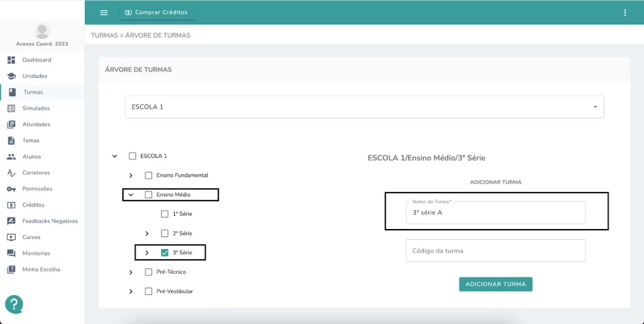The height and width of the screenshot is (324, 644).
Task: Open the hamburger menu icon
Action: tap(104, 13)
